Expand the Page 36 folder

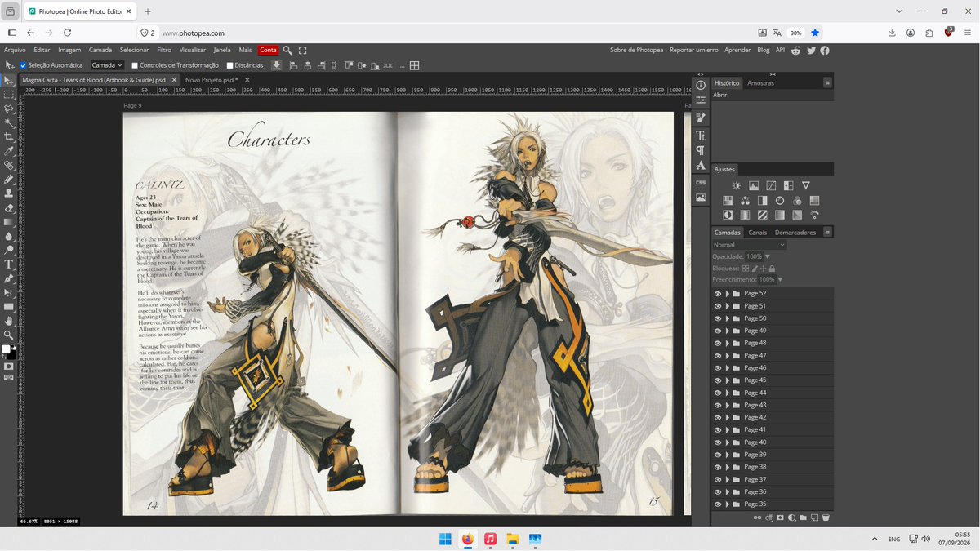point(727,491)
